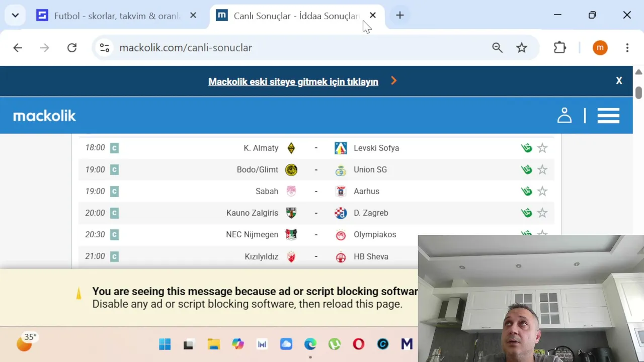Open a new browser tab
644x362 pixels.
400,16
